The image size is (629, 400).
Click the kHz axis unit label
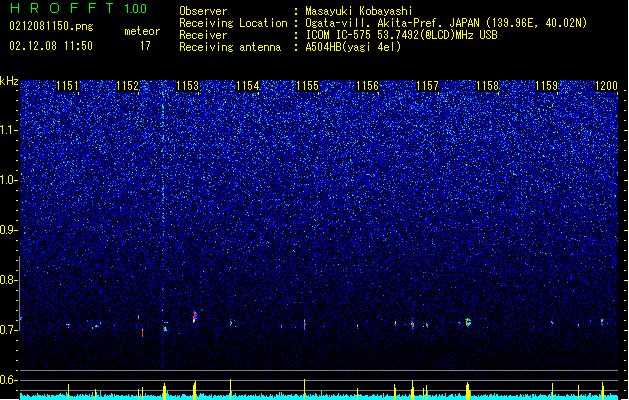(9, 81)
